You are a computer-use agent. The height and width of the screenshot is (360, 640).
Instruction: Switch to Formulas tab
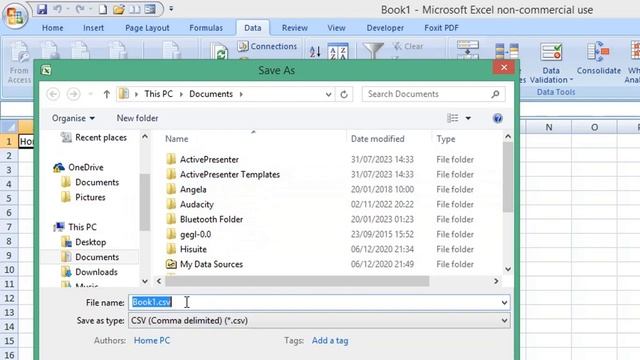point(206,28)
